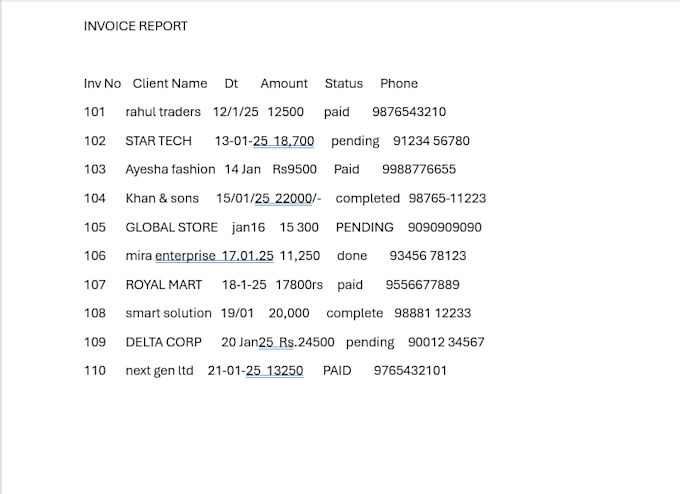Click client name 'Ayesha fashion'
The height and width of the screenshot is (494, 680).
[x=170, y=169]
